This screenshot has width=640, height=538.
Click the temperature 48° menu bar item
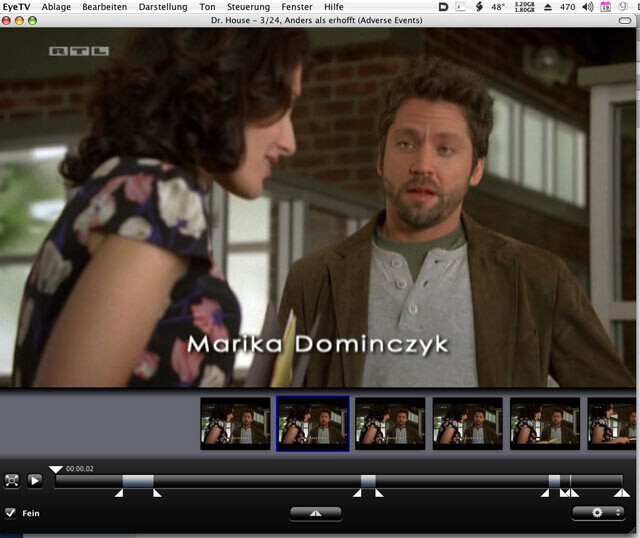498,7
